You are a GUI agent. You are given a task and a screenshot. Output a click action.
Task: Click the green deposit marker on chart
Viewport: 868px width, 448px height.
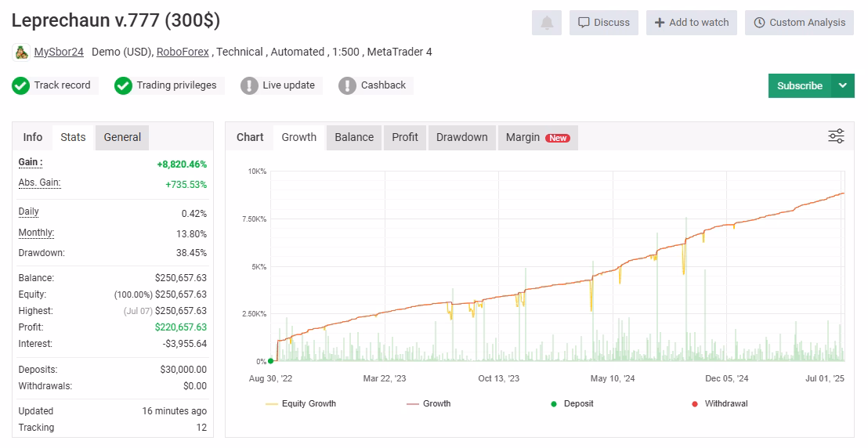pyautogui.click(x=271, y=361)
